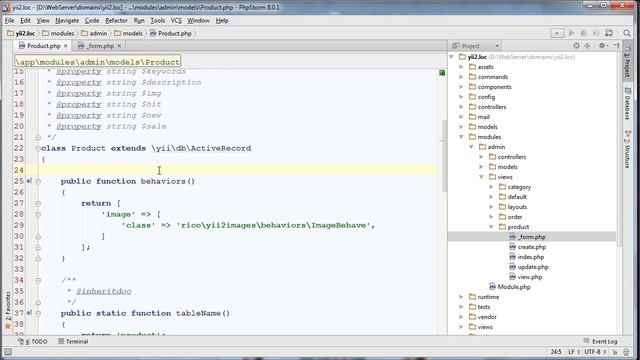Image resolution: width=640 pixels, height=360 pixels.
Task: Change file encoding UTF-8 in status bar
Action: click(x=594, y=352)
